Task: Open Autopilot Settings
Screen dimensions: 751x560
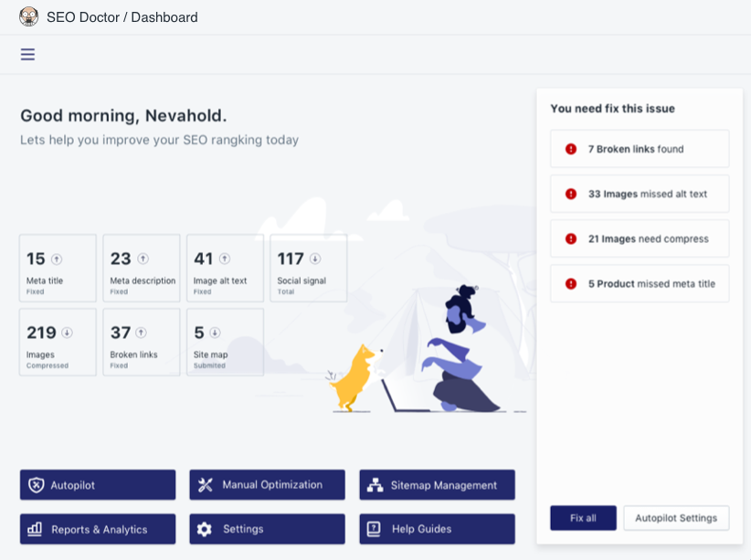Action: tap(676, 518)
